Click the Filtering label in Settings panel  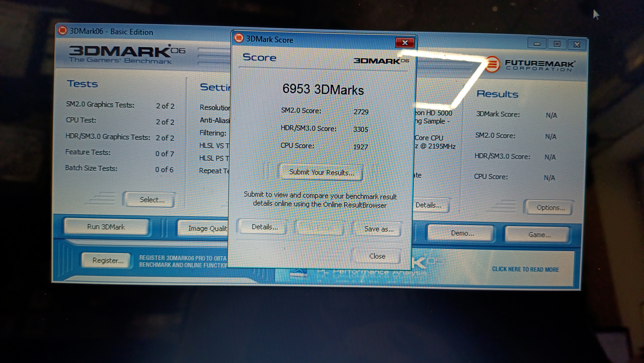click(213, 133)
